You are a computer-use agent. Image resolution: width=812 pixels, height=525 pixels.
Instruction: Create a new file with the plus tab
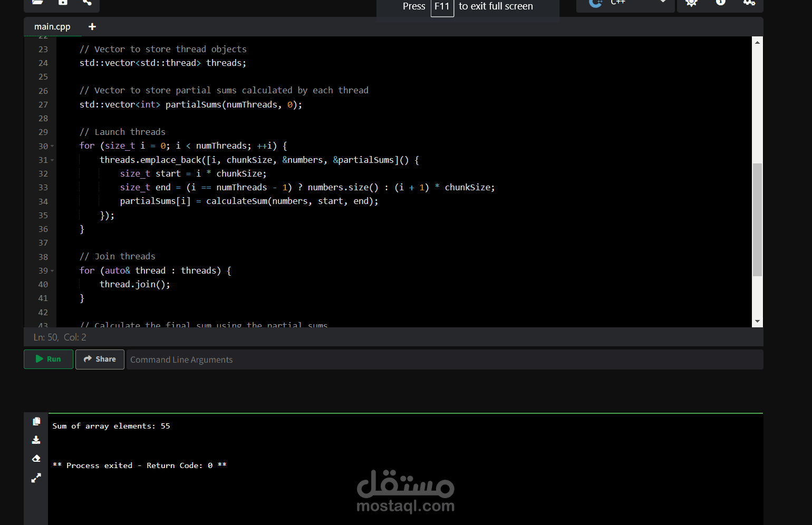point(92,26)
